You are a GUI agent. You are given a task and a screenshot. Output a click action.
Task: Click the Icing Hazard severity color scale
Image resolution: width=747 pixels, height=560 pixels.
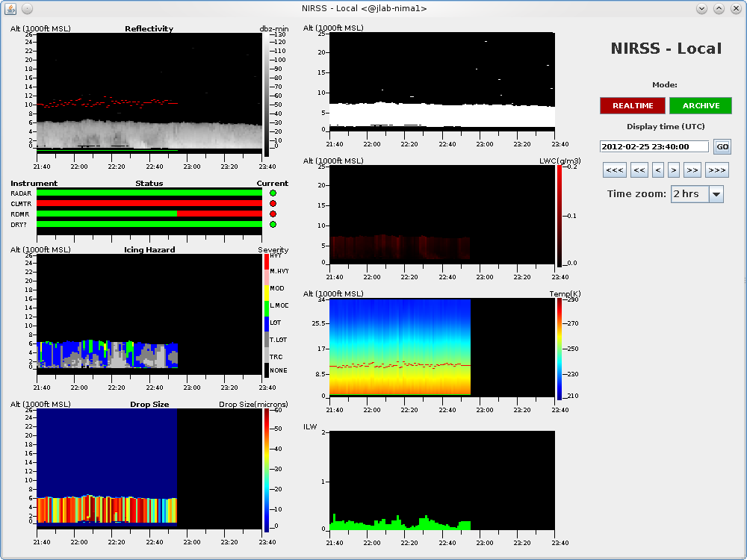point(267,315)
